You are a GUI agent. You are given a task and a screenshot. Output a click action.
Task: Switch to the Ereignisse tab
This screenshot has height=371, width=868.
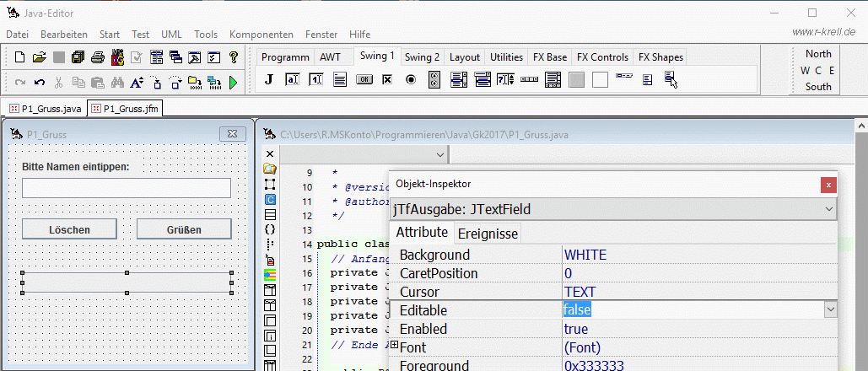(x=487, y=233)
